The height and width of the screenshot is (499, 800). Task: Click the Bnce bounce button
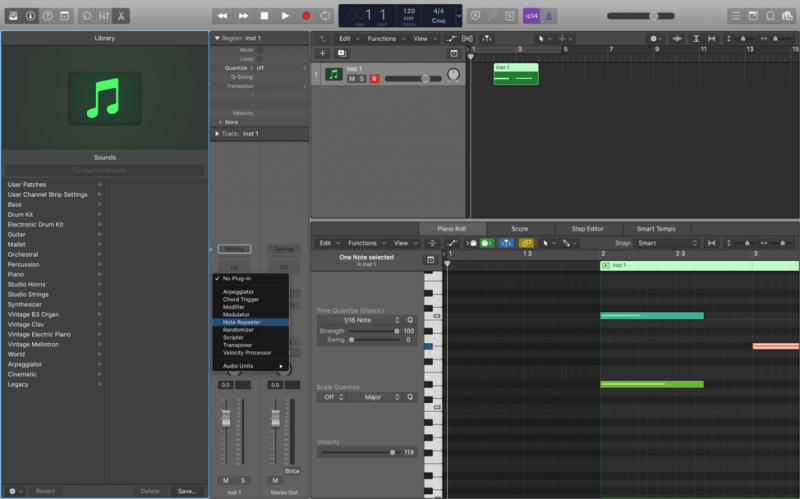coord(292,471)
